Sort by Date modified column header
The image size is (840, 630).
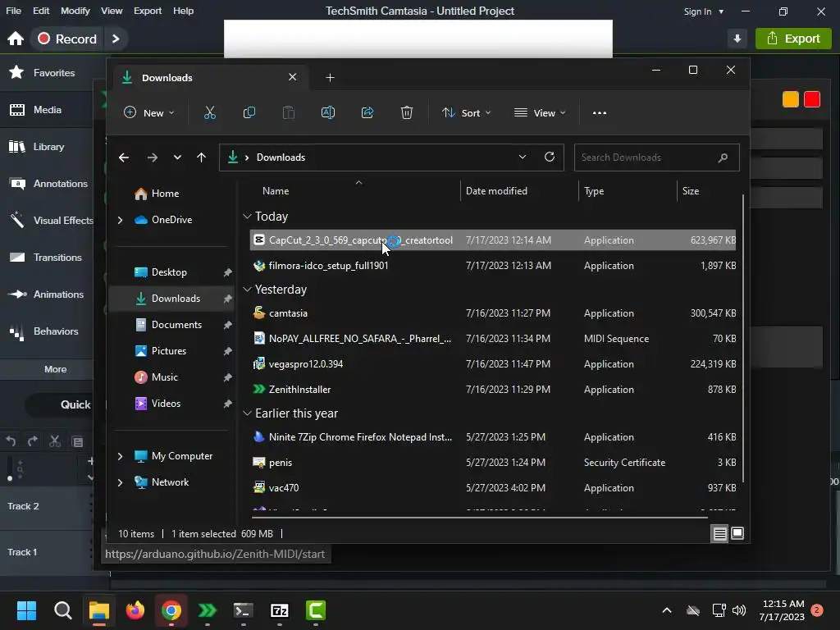496,191
